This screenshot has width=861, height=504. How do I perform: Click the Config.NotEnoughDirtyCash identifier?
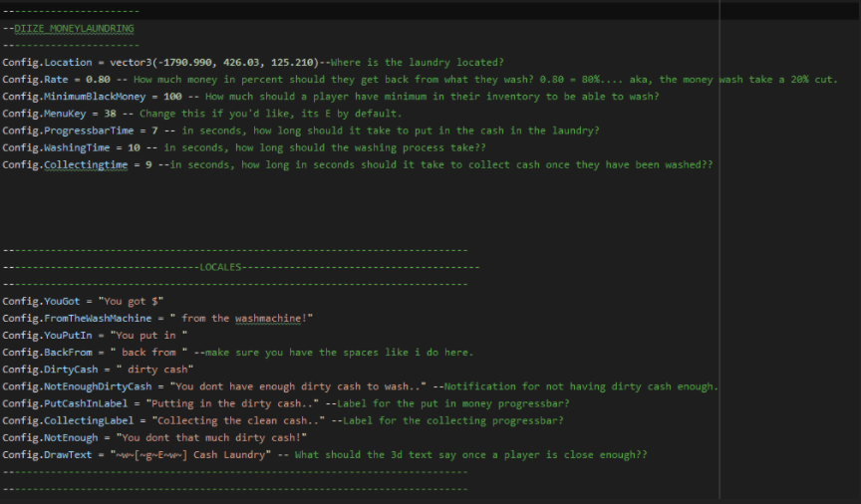coord(77,386)
